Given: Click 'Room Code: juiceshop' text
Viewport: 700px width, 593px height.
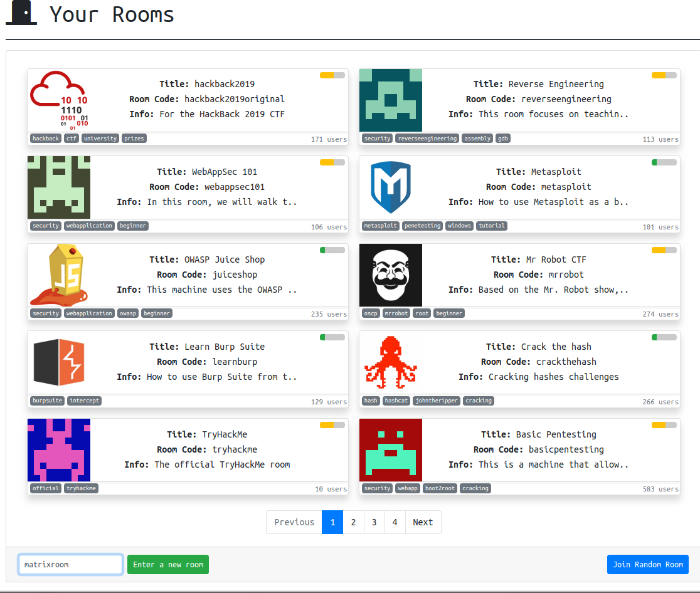Looking at the screenshot, I should click(x=207, y=275).
